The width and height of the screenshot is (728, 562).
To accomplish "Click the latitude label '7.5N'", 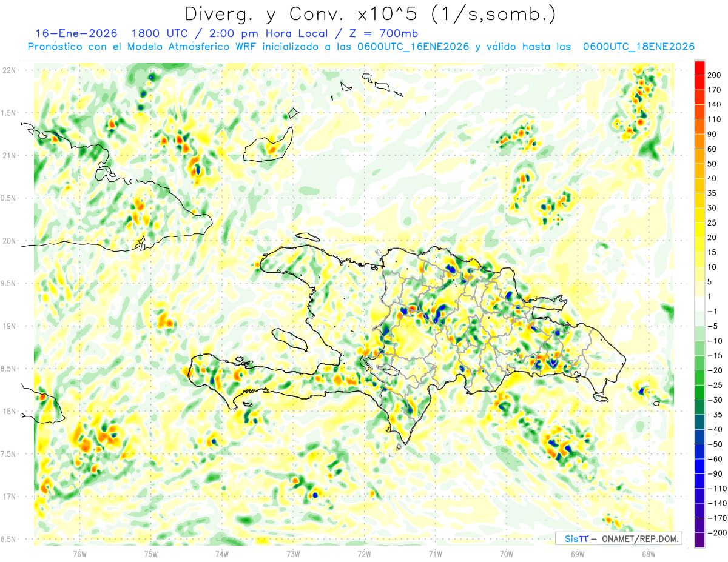I will coord(9,454).
